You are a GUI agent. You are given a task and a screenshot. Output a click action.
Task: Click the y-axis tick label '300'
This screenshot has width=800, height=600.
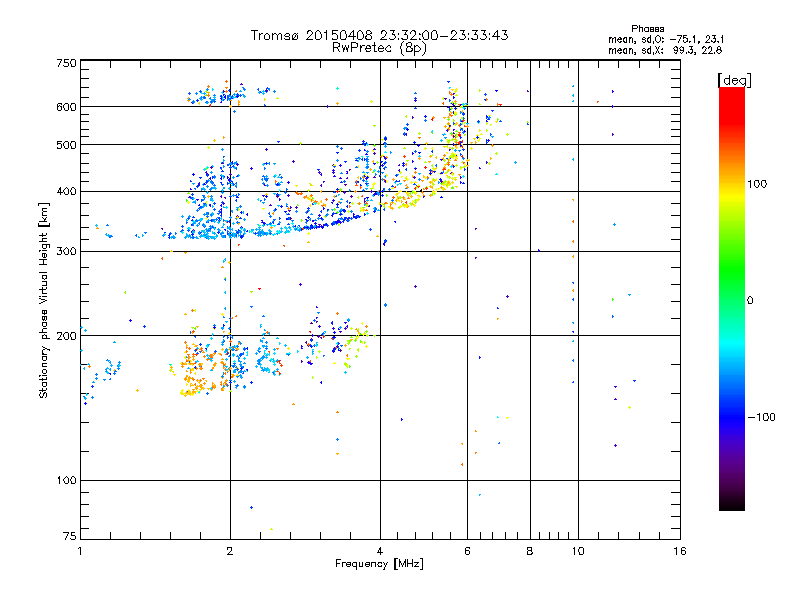pyautogui.click(x=66, y=252)
